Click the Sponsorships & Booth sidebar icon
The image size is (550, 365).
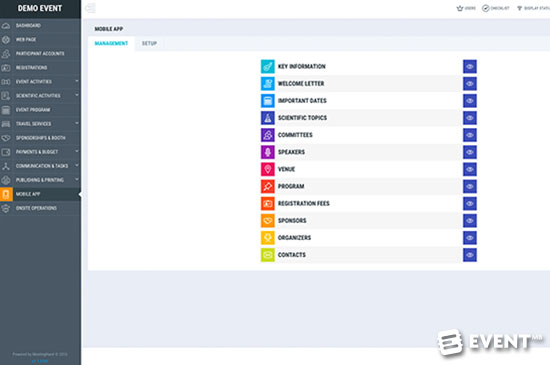[6, 138]
